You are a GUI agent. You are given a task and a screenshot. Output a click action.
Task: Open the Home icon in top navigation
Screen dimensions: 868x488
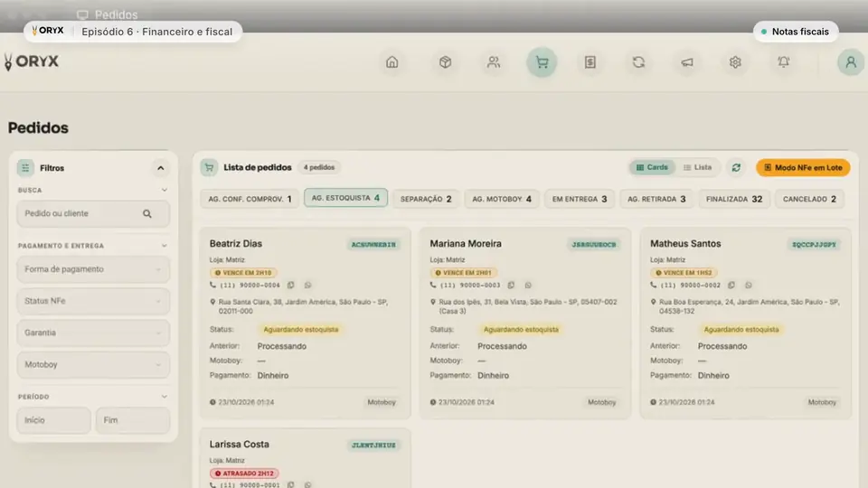coord(392,62)
